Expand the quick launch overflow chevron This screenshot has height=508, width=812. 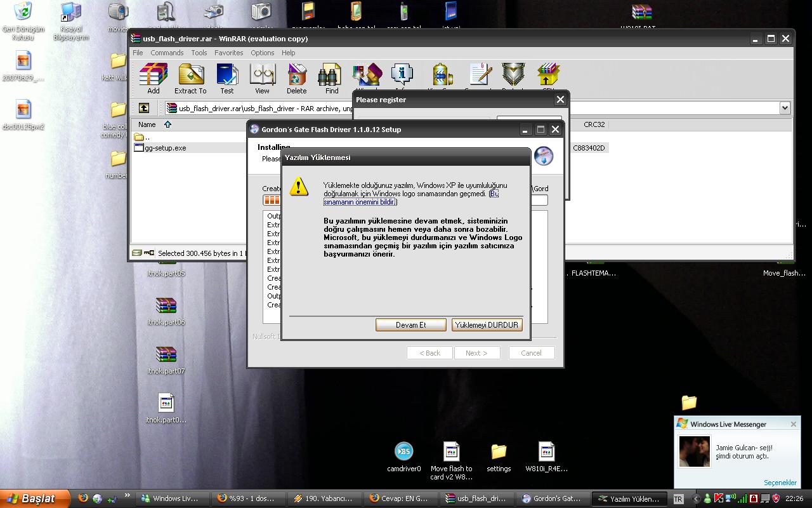pos(128,495)
